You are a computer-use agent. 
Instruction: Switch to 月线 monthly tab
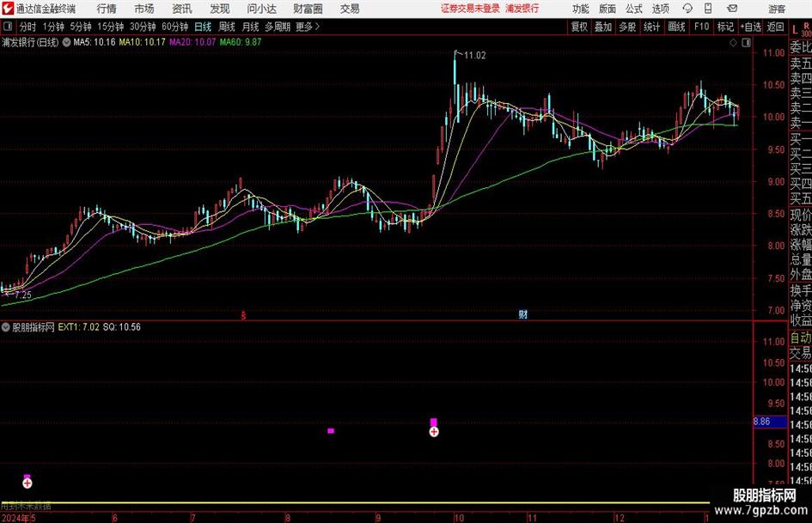[250, 27]
